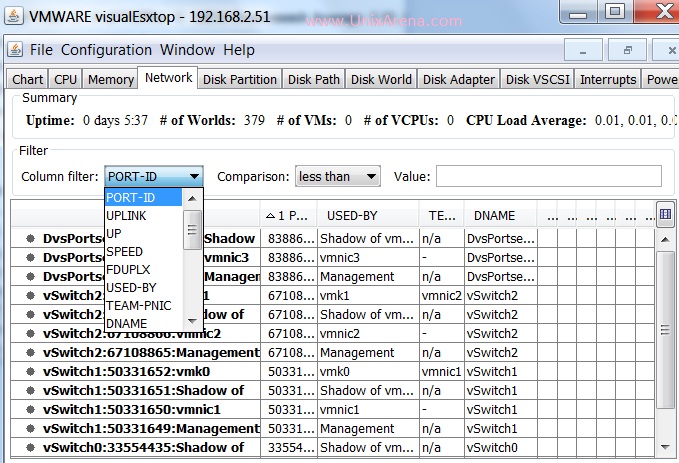679x463 pixels.
Task: Click the bullet icon of vSwitch2:67108865:Management row
Action: coord(30,353)
